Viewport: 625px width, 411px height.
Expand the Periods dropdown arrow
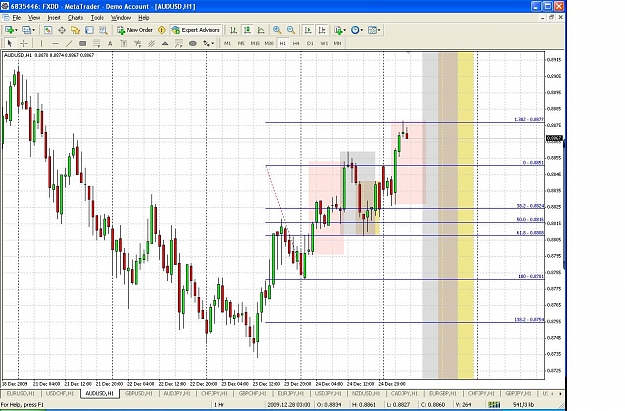[x=362, y=30]
